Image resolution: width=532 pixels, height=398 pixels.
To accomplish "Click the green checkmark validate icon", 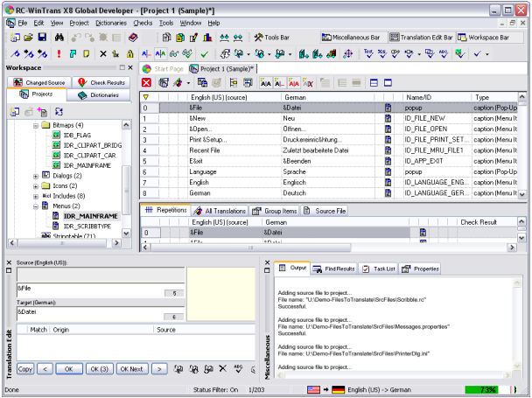I will pyautogui.click(x=204, y=54).
